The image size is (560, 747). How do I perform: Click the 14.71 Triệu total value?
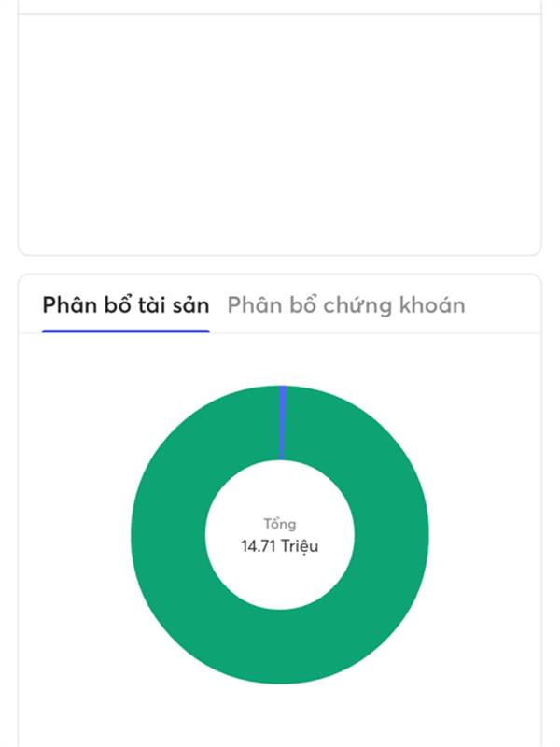coord(280,546)
